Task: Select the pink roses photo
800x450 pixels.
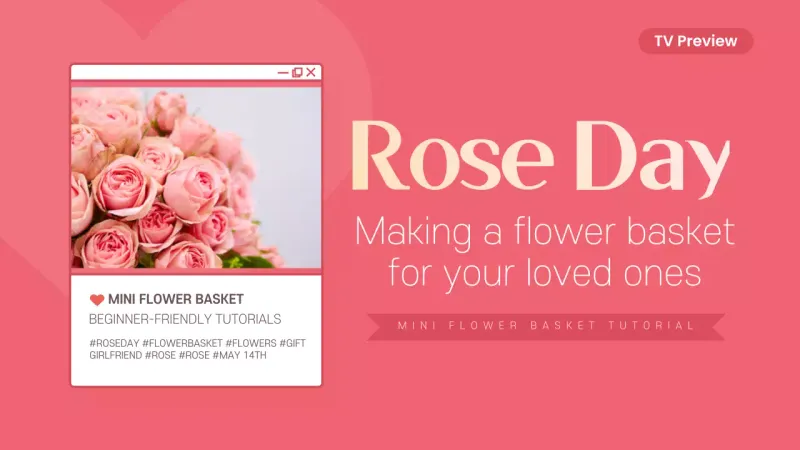Action: tap(196, 177)
